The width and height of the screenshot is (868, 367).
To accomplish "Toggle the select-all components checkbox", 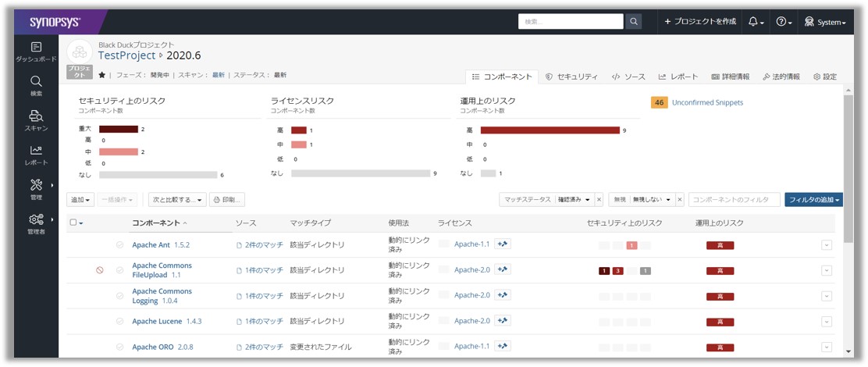I will pos(73,223).
